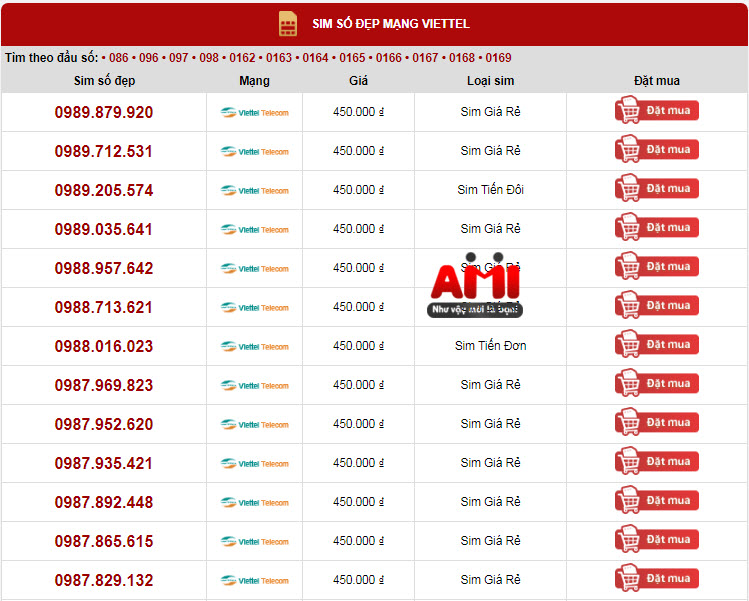This screenshot has height=601, width=749.
Task: Open SIM number 0987.829.132
Action: (x=104, y=580)
